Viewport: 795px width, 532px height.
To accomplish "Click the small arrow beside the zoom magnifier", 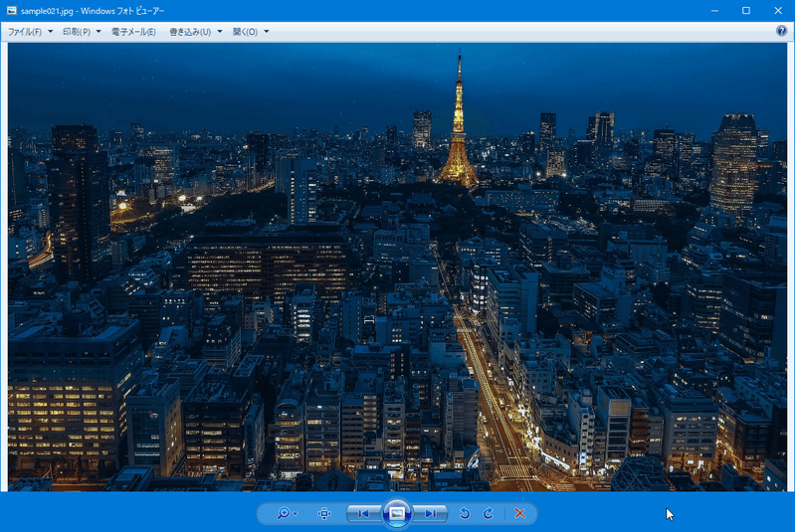I will [x=296, y=515].
